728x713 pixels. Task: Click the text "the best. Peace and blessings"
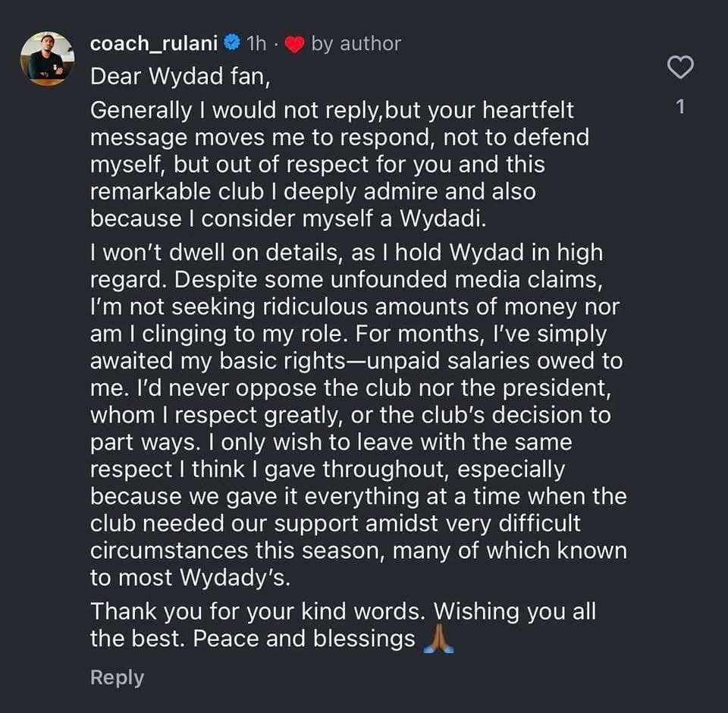253,639
